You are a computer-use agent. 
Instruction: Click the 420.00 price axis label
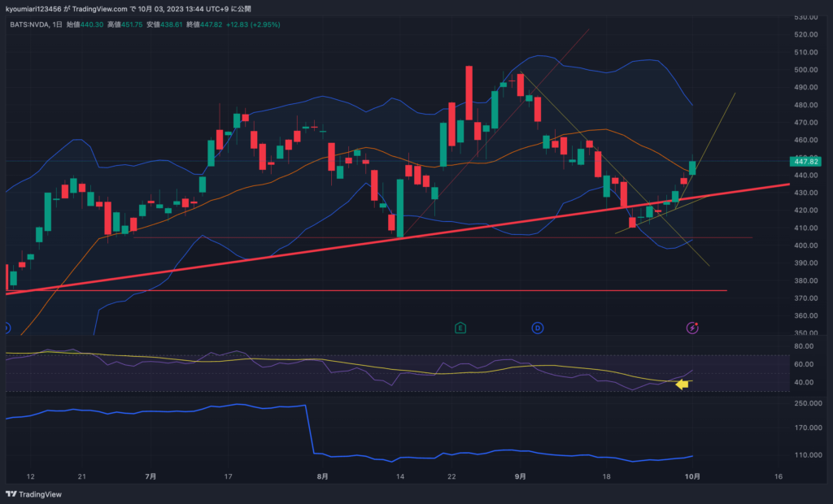click(806, 211)
